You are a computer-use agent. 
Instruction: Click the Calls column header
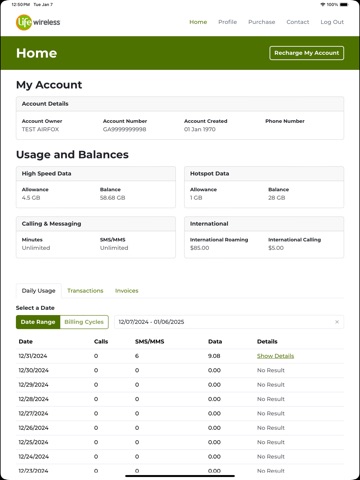[101, 342]
